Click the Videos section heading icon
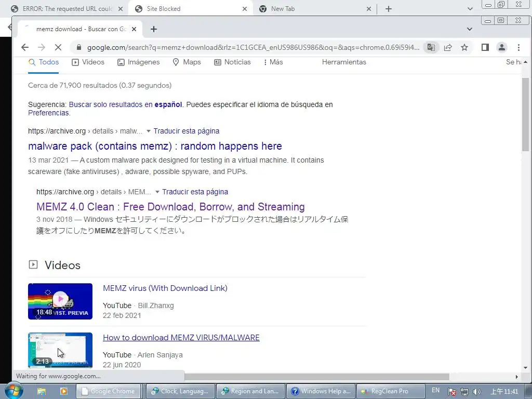 (x=33, y=264)
